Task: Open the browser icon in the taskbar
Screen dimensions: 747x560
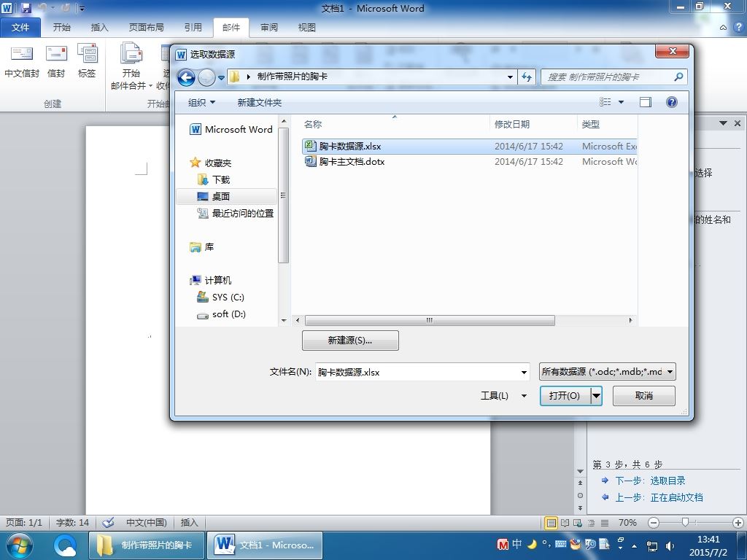Action: pos(65,545)
